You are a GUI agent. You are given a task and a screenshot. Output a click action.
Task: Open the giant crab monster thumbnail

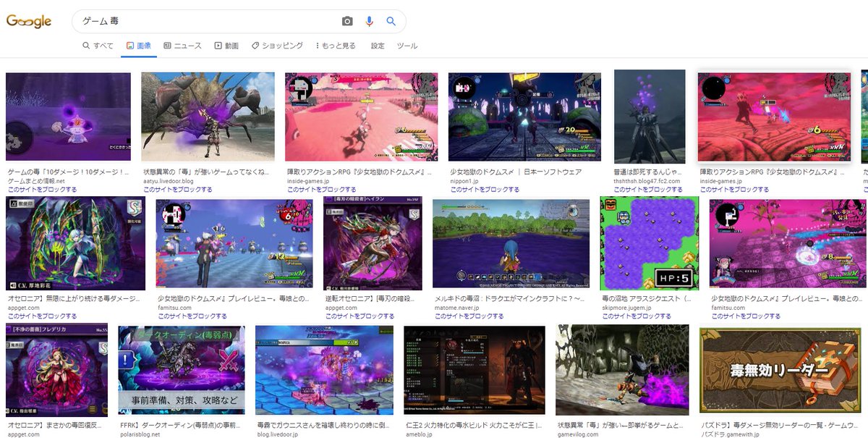208,117
